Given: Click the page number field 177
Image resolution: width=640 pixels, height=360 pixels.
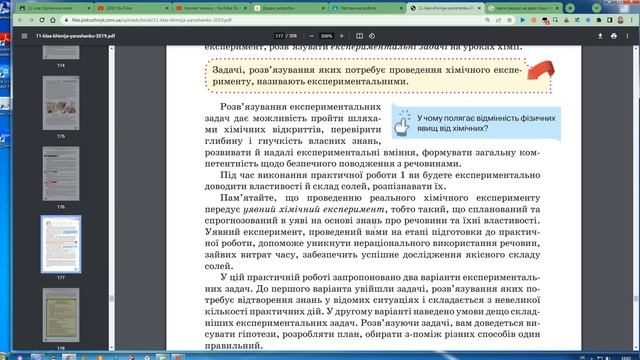Looking at the screenshot, I should pos(279,36).
